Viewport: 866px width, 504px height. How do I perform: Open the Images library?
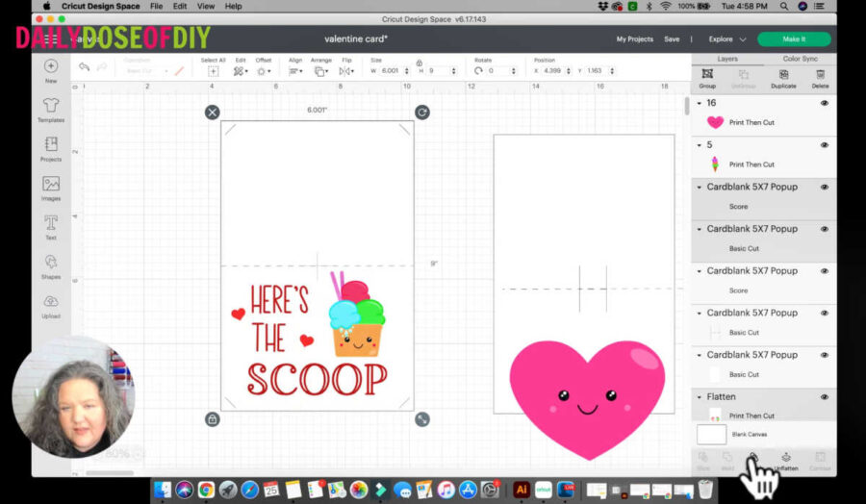51,188
